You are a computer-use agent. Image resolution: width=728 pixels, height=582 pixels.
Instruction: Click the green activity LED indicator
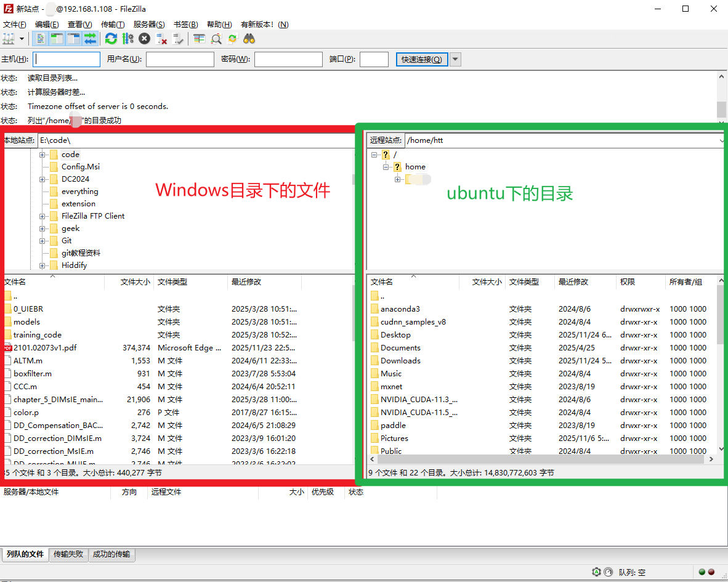coord(702,572)
